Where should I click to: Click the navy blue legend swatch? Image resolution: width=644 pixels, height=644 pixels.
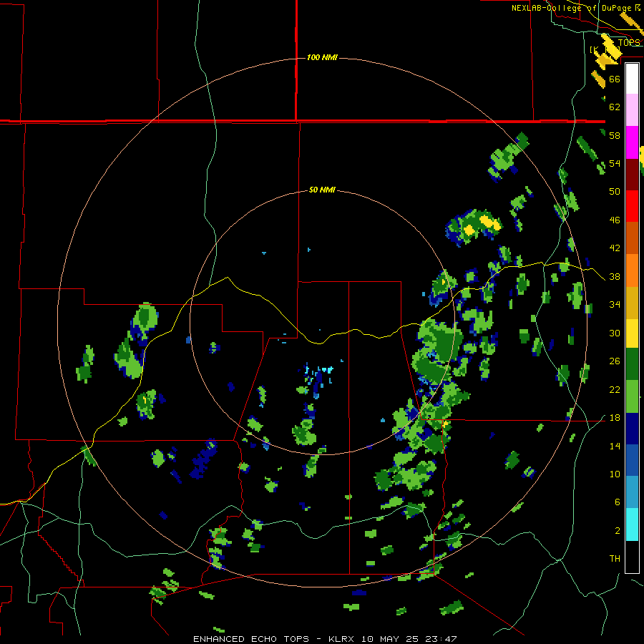click(632, 429)
